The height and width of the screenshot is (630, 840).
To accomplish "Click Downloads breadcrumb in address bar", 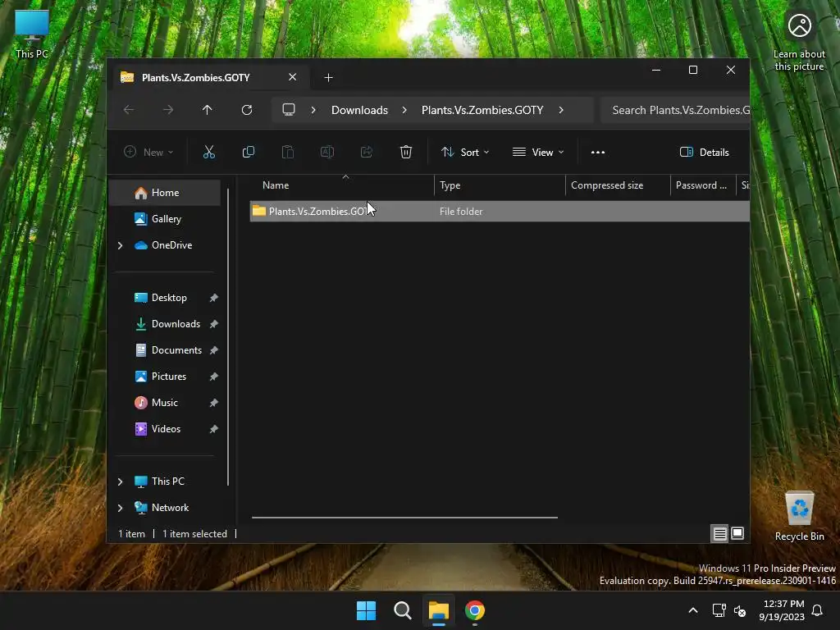I will [x=359, y=110].
